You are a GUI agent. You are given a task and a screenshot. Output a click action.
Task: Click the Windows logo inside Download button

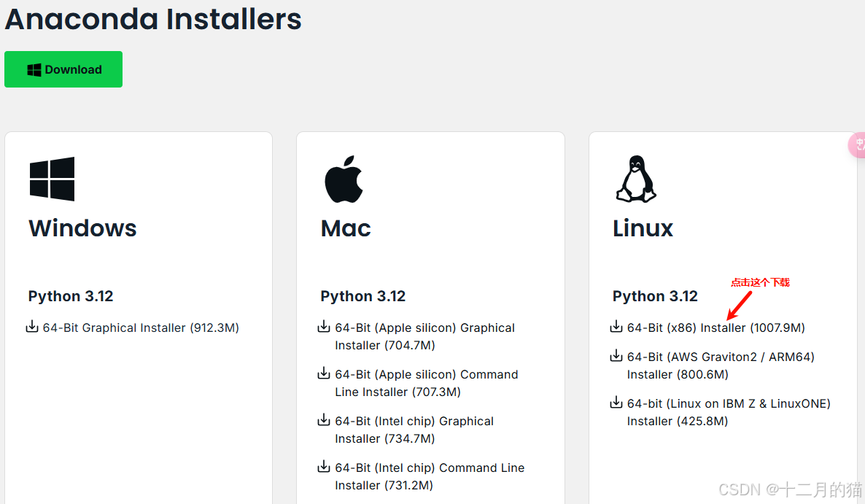[x=34, y=70]
